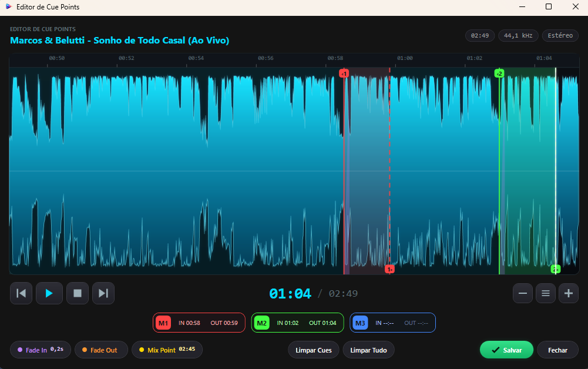Toggle the Fade Out option
Image resolution: width=588 pixels, height=369 pixels.
[x=101, y=350]
